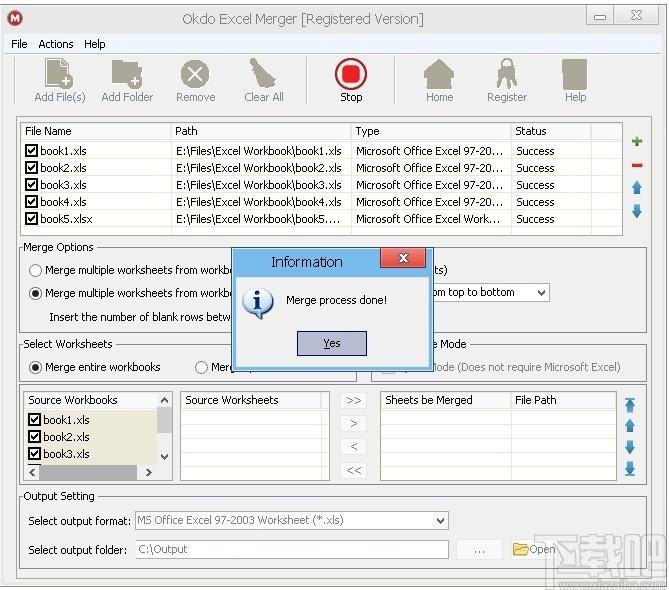Click the Source Workbooks horizontal scrollbar
Image resolution: width=669 pixels, height=590 pixels.
90,472
